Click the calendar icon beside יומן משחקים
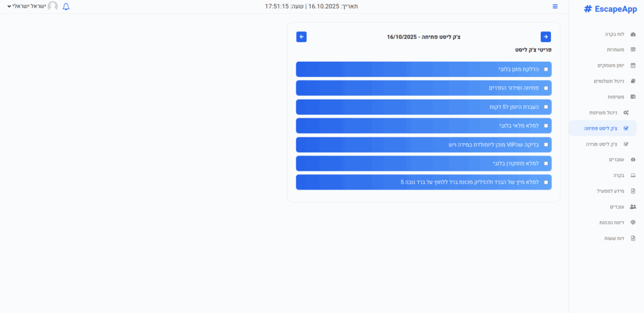 (633, 65)
